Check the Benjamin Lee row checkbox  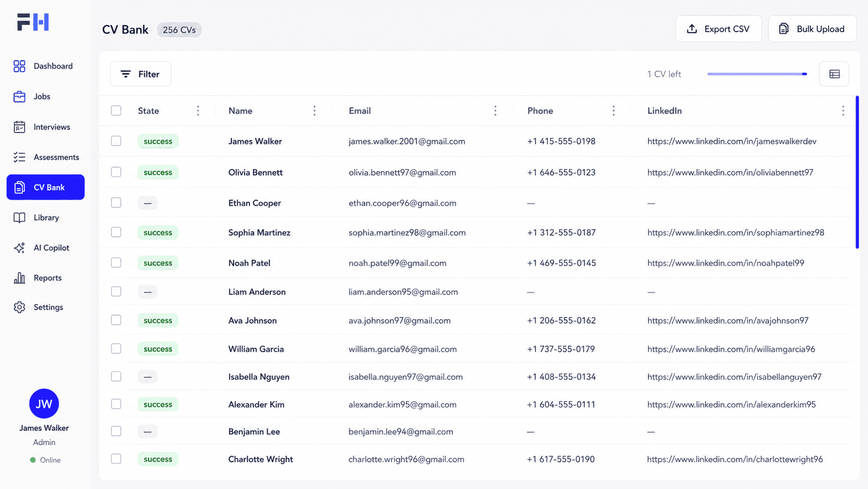click(x=116, y=431)
